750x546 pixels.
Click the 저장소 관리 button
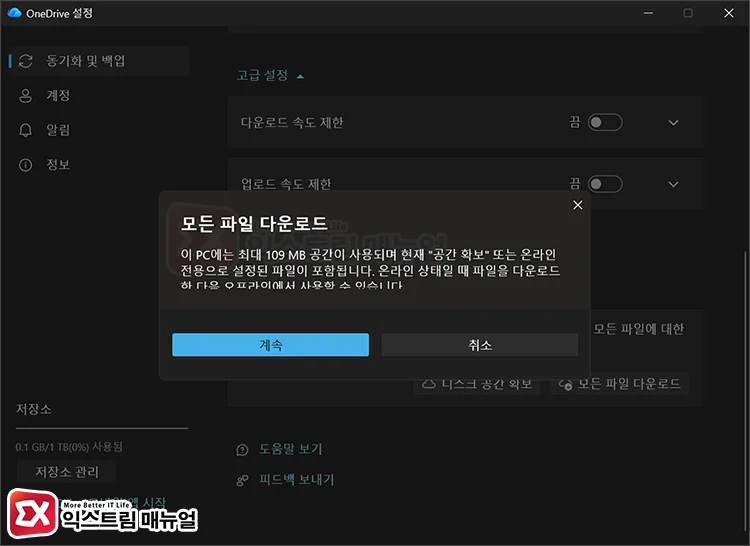[x=67, y=472]
